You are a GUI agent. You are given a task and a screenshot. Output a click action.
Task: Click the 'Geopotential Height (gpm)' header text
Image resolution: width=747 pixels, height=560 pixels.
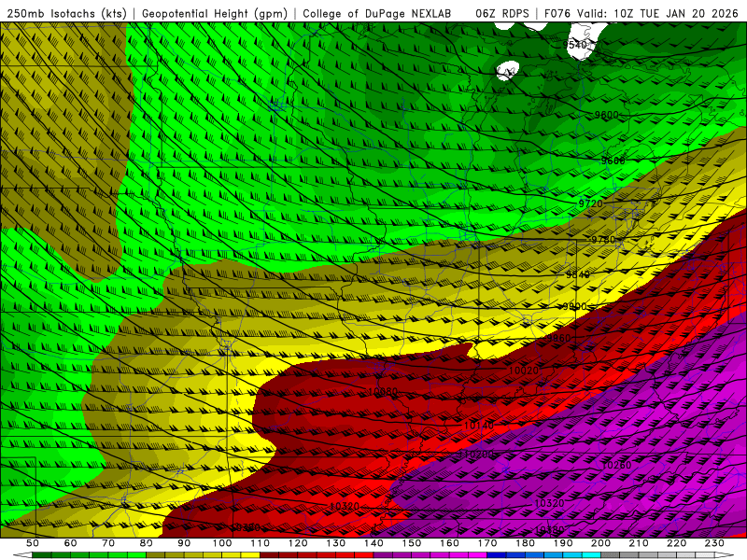point(215,13)
